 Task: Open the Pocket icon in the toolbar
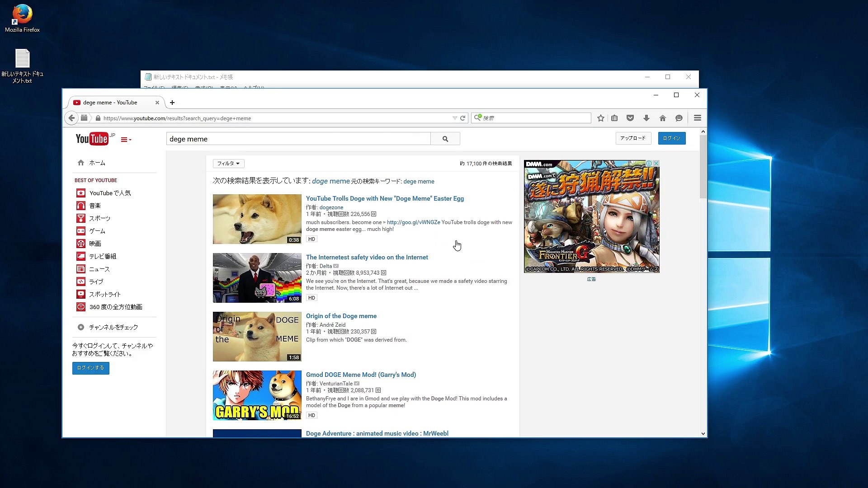pyautogui.click(x=630, y=118)
